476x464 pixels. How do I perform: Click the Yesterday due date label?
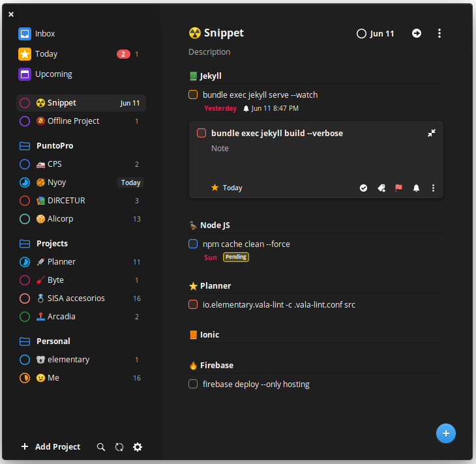point(220,109)
